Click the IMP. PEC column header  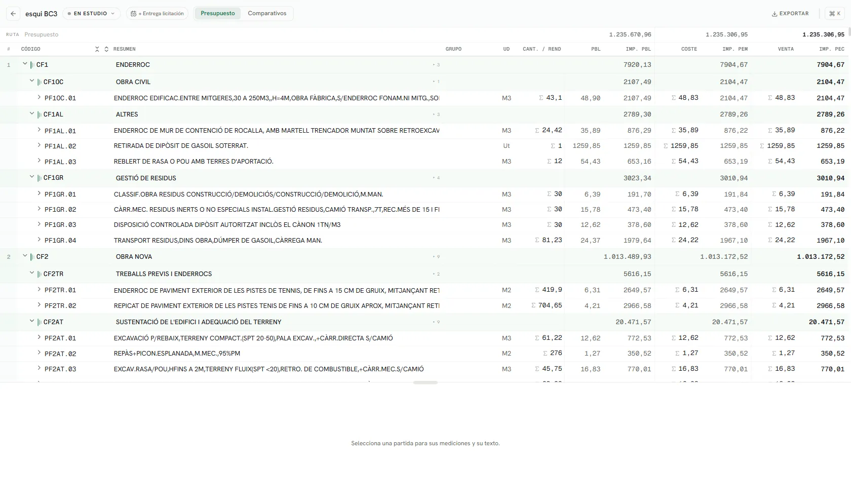coord(832,49)
